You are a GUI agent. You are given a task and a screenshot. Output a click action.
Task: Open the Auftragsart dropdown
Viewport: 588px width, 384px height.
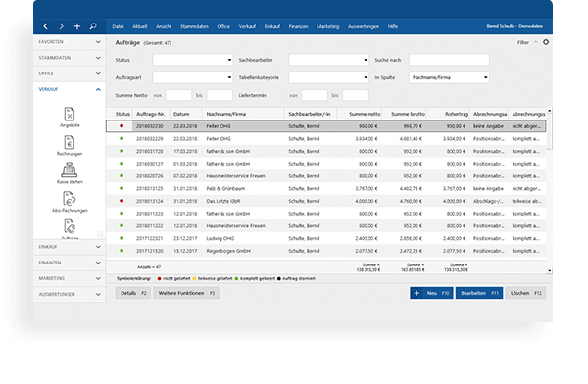(x=193, y=77)
